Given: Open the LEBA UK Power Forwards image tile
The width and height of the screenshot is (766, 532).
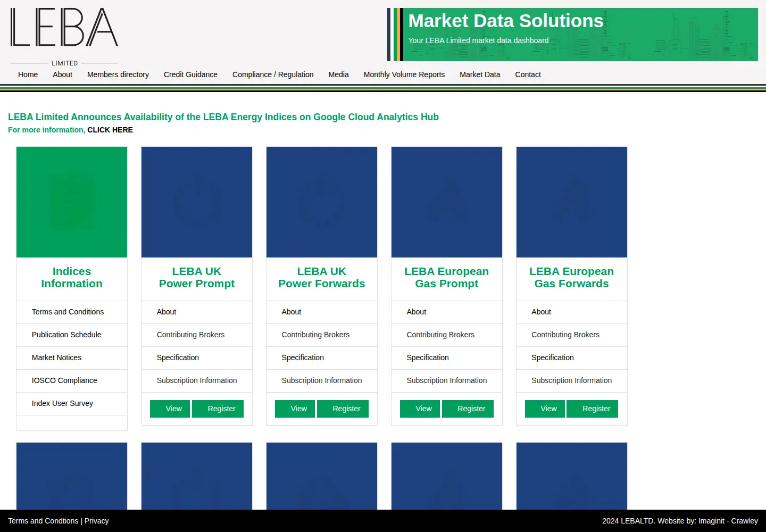Looking at the screenshot, I should coord(322,202).
